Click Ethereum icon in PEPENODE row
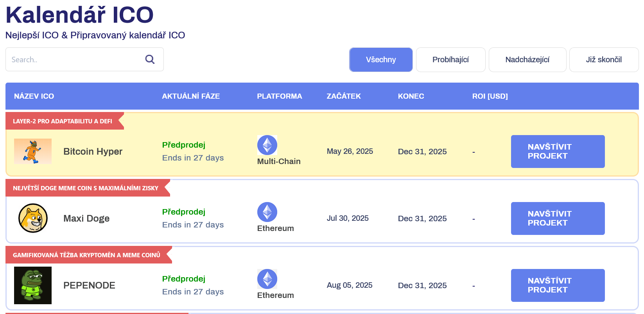 (267, 279)
